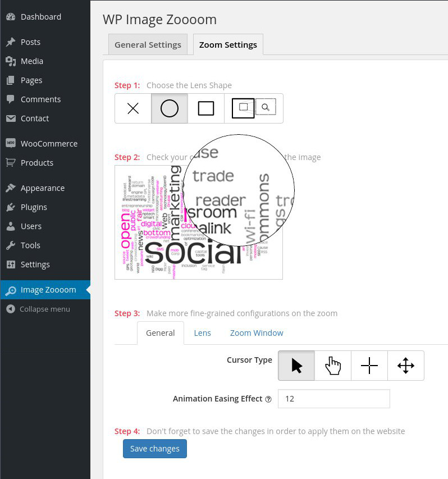Viewport: 448px width, 479px height.
Task: Switch to the General Settings tab
Action: coord(148,44)
